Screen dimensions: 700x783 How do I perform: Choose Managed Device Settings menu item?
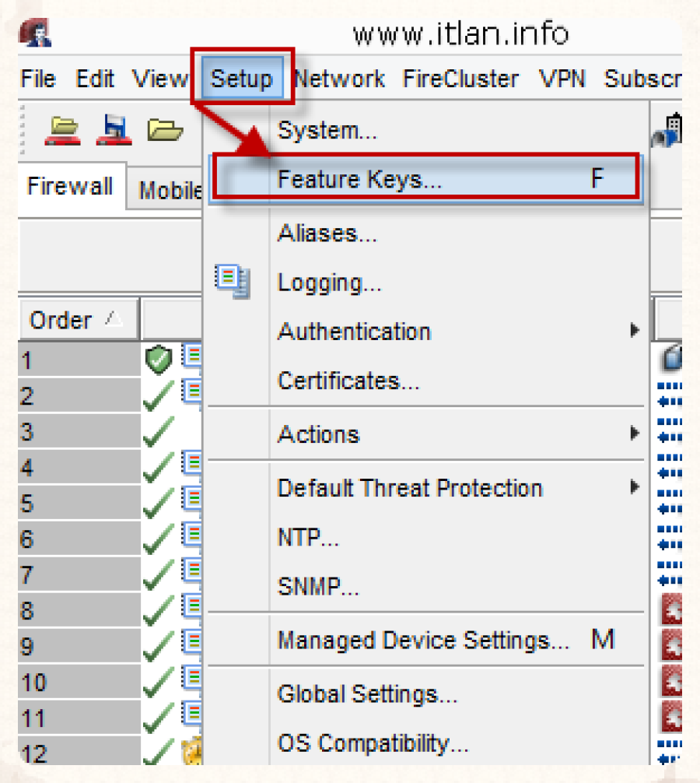[424, 641]
